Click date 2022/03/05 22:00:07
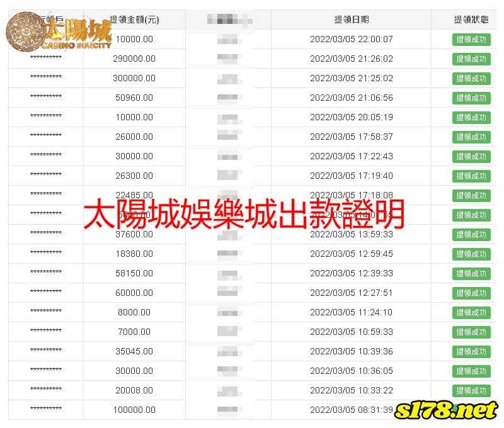 (352, 39)
